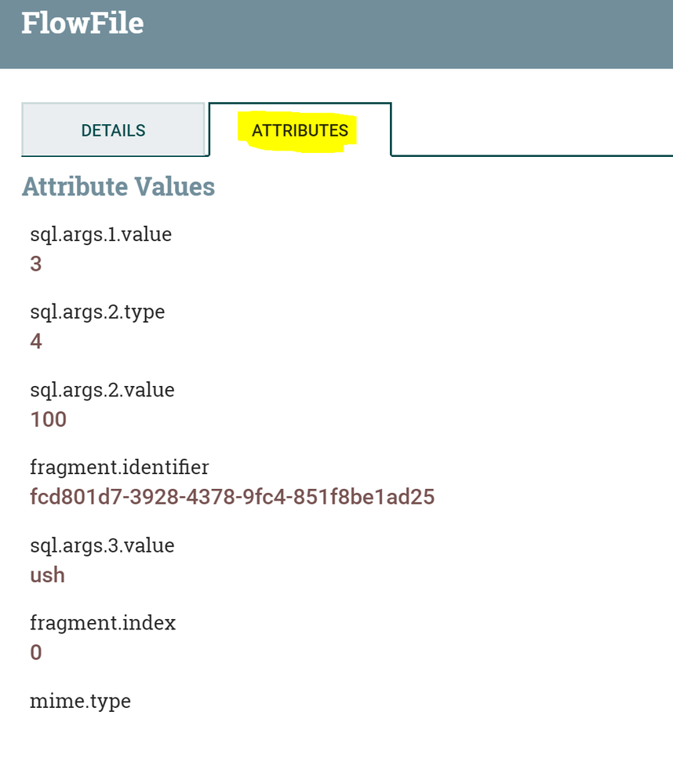Select the sql.args.3.value attribute name
Viewport: 673px width, 784px height.
(101, 546)
